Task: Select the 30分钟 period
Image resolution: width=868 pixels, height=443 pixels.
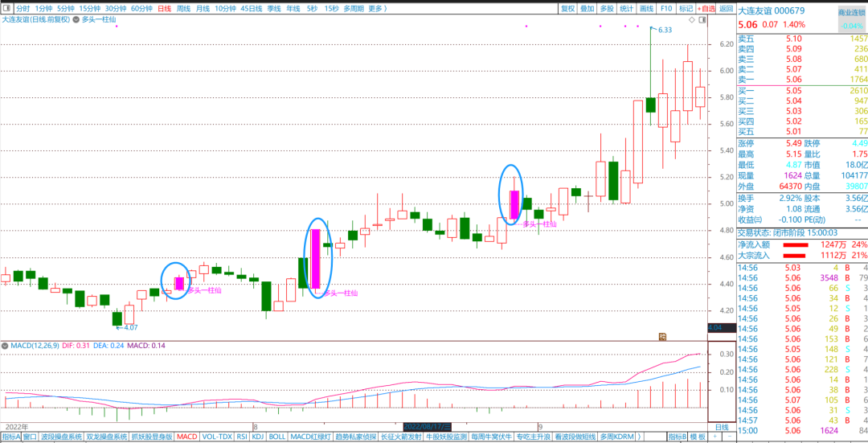Action: [x=116, y=8]
